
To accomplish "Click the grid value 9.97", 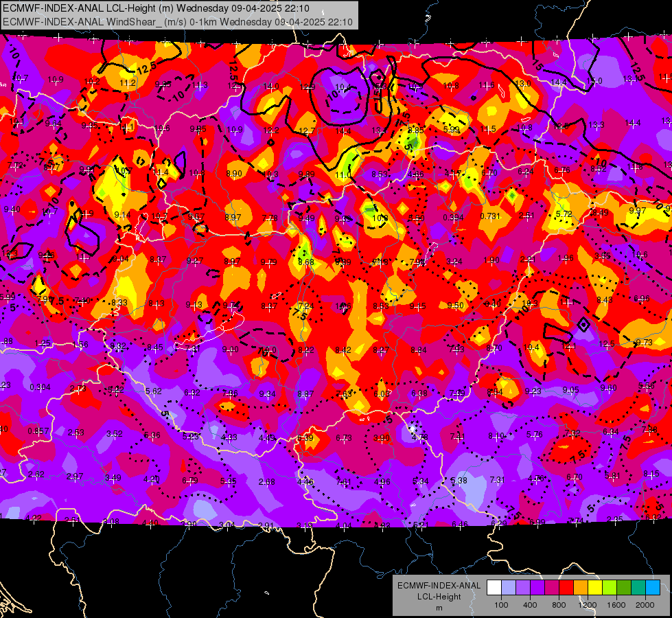I will 638,210.
